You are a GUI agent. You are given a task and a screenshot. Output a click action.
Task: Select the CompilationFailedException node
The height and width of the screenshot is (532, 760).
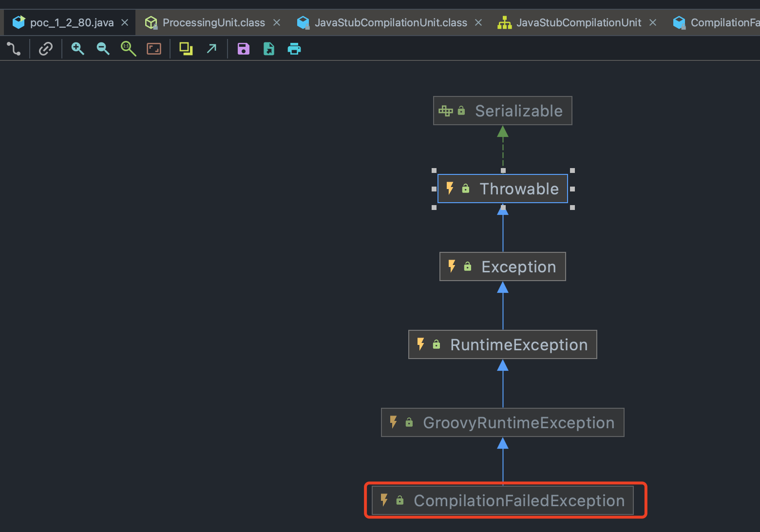[503, 500]
